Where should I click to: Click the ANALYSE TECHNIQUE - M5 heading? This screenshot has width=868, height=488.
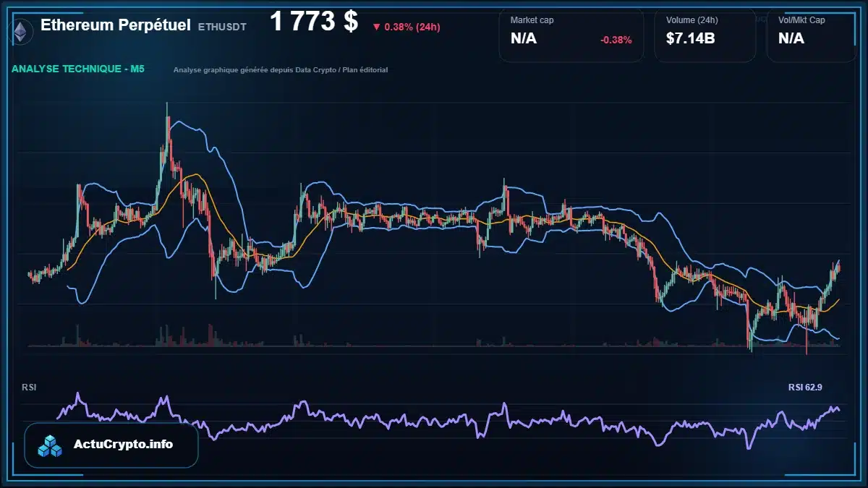(x=78, y=69)
